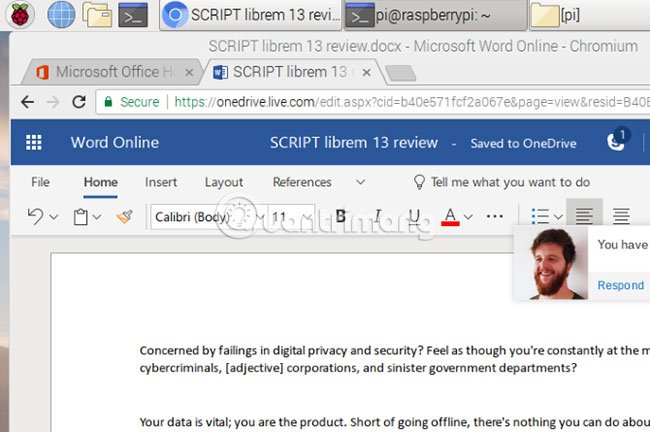Image resolution: width=650 pixels, height=432 pixels.
Task: Click the Saved to OneDrive status
Action: pyautogui.click(x=523, y=143)
